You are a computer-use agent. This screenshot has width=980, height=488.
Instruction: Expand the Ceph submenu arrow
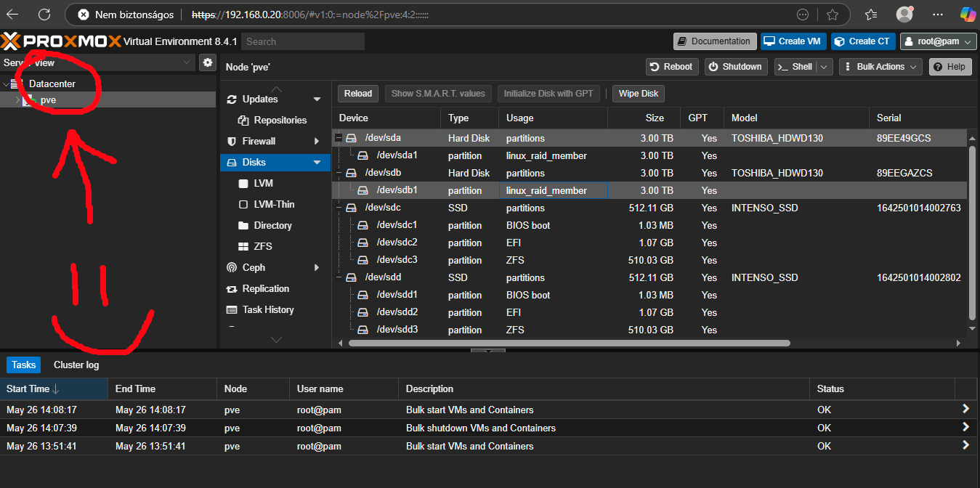click(x=317, y=267)
